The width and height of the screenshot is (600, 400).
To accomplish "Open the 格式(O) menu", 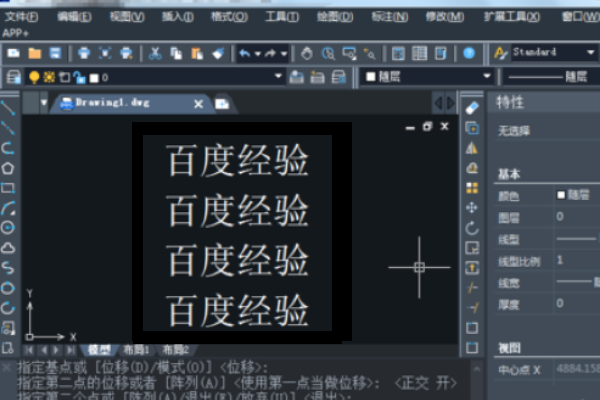I will [229, 17].
